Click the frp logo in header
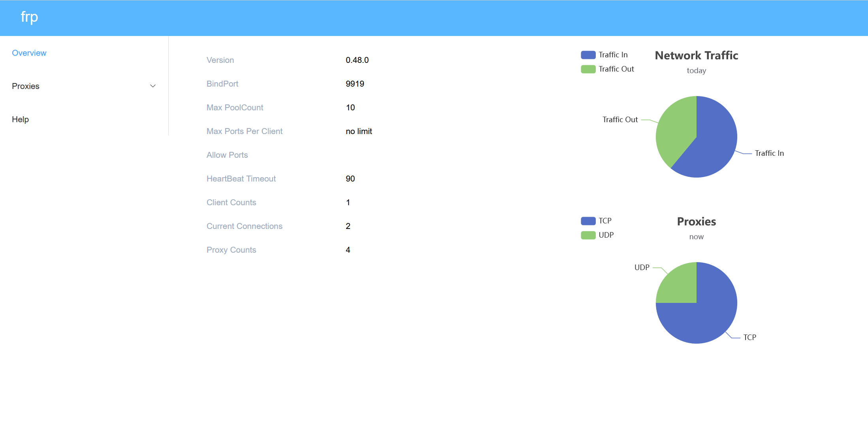868x431 pixels. coord(29,17)
